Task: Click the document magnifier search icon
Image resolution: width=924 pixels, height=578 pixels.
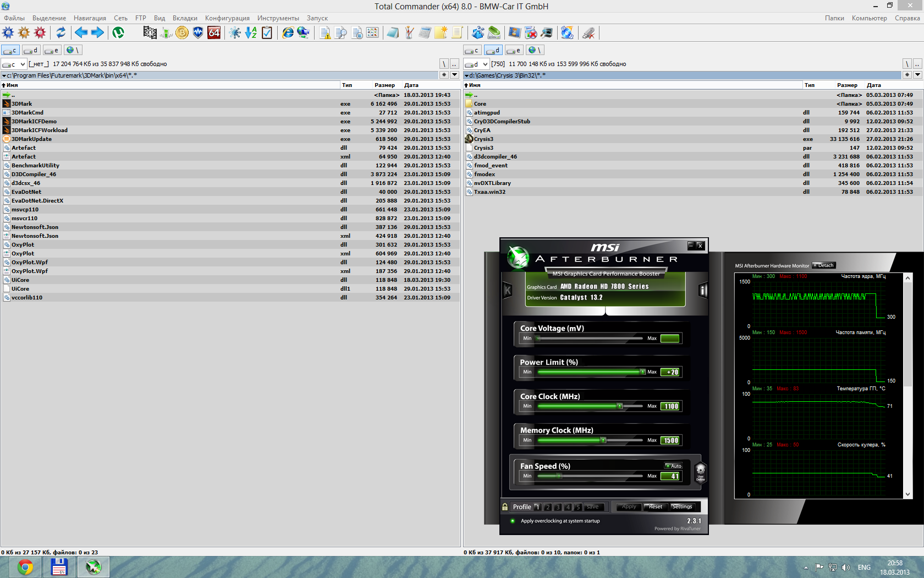Action: [341, 32]
